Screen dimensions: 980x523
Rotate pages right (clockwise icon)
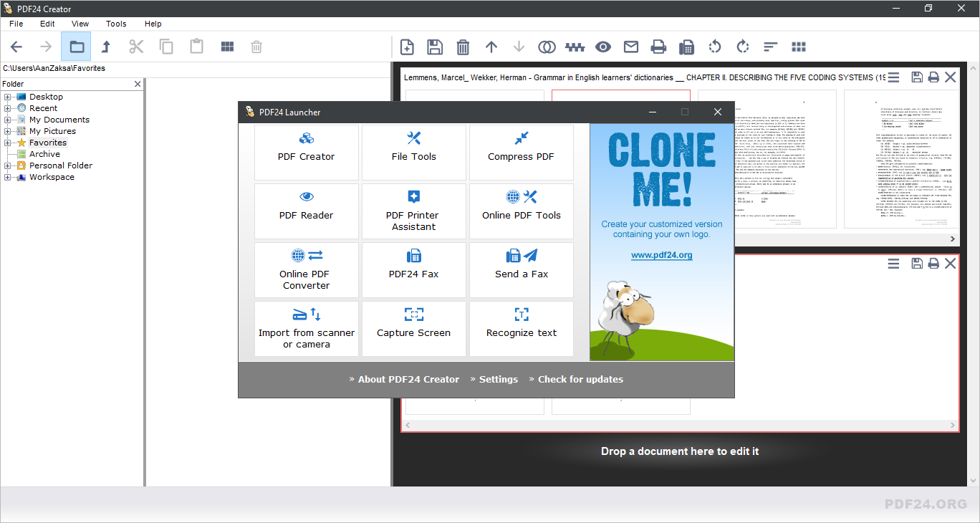click(742, 47)
